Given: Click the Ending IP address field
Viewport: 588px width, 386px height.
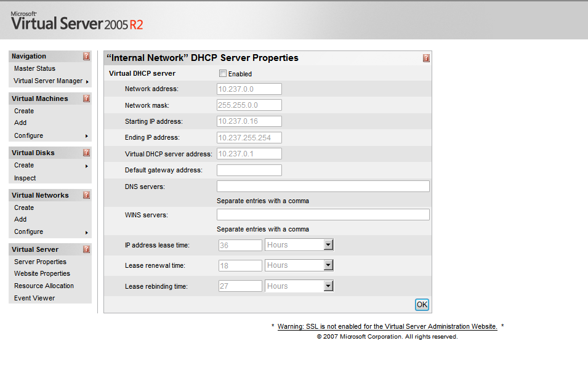Looking at the screenshot, I should tap(249, 138).
